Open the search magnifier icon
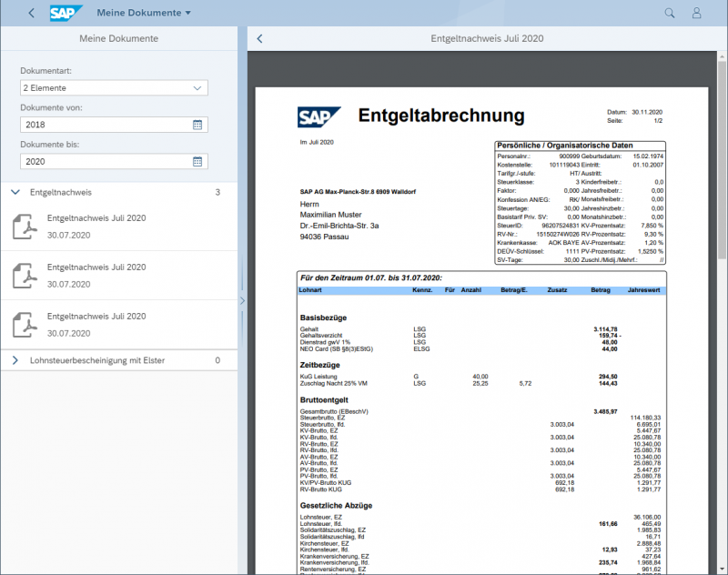Image resolution: width=728 pixels, height=575 pixels. (670, 13)
